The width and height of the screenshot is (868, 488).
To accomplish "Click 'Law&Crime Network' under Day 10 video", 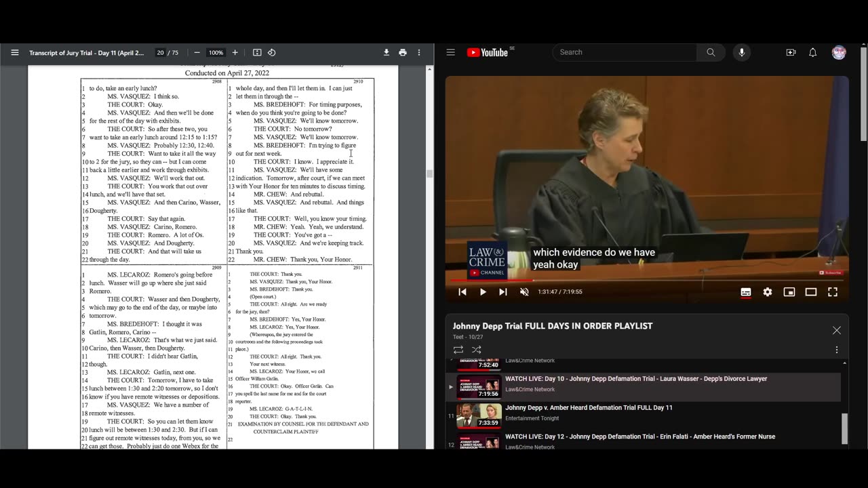I will point(530,390).
